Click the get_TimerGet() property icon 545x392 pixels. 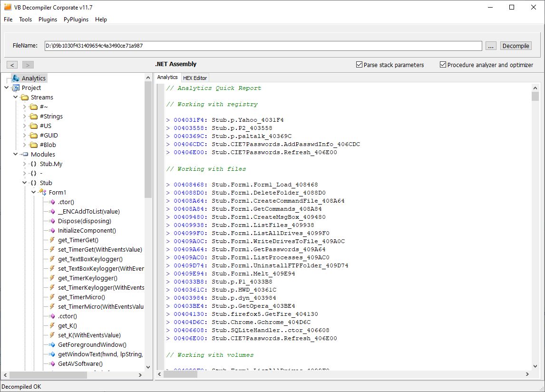point(52,240)
